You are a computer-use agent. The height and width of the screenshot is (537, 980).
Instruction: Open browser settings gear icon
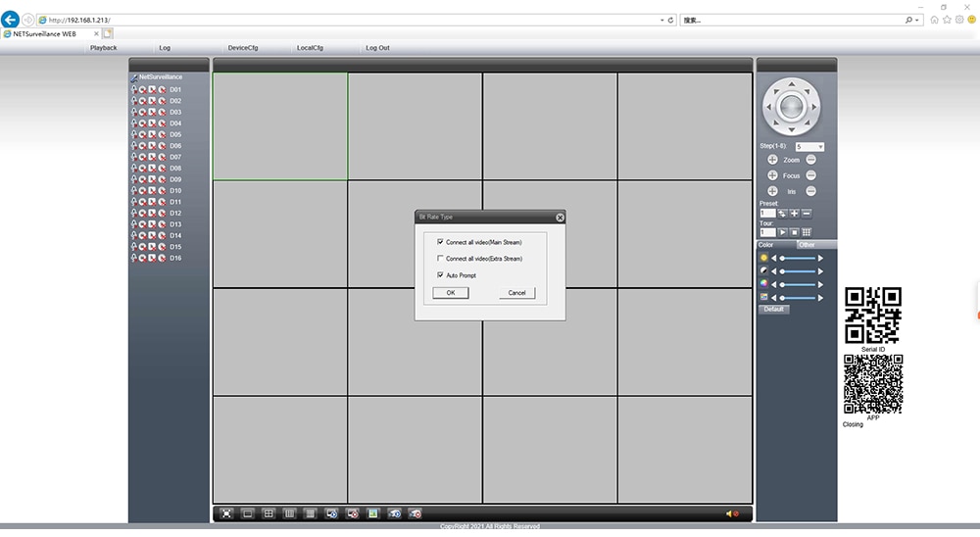[x=959, y=20]
